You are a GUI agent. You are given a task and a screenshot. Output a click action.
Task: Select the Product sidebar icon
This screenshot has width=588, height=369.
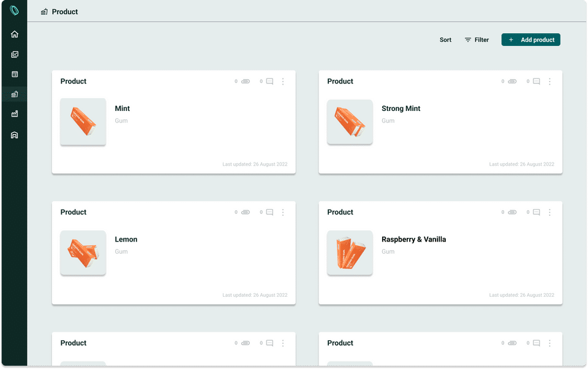point(15,94)
